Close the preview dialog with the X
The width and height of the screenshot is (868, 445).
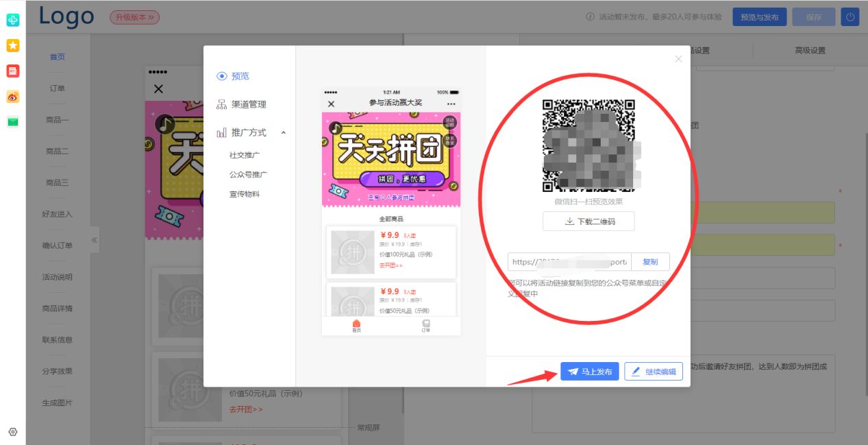(678, 59)
